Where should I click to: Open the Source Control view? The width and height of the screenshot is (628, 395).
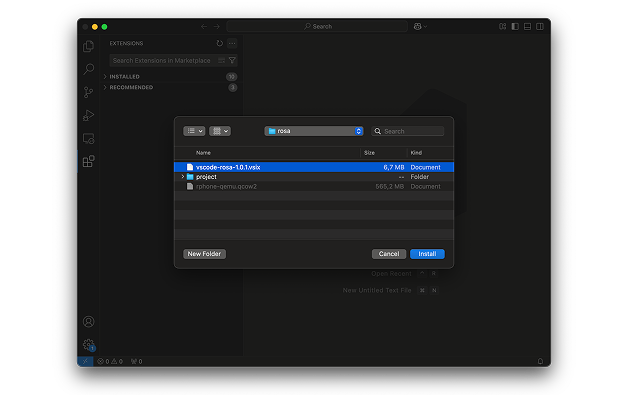tap(89, 93)
